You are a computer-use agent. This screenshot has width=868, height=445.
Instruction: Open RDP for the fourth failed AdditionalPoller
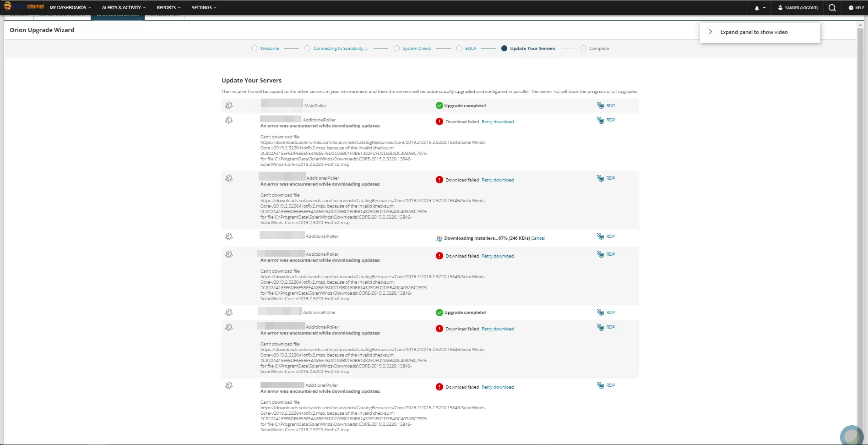[x=606, y=327]
